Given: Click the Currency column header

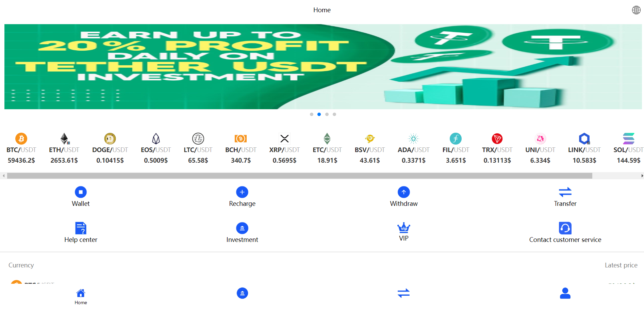Looking at the screenshot, I should click(21, 265).
